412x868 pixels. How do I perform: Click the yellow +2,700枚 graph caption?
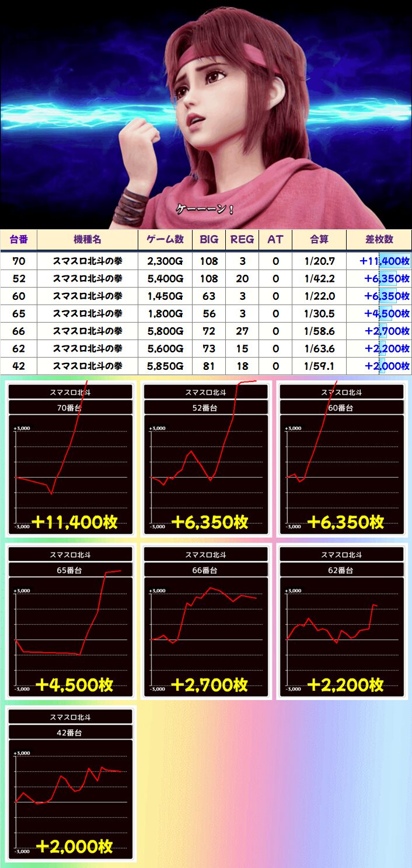point(210,685)
